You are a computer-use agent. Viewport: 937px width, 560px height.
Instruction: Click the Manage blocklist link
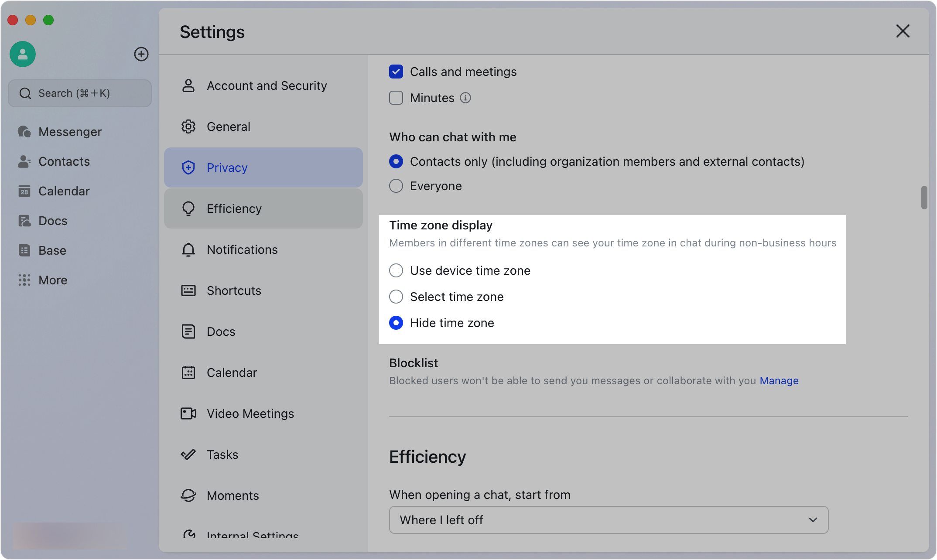pos(779,380)
